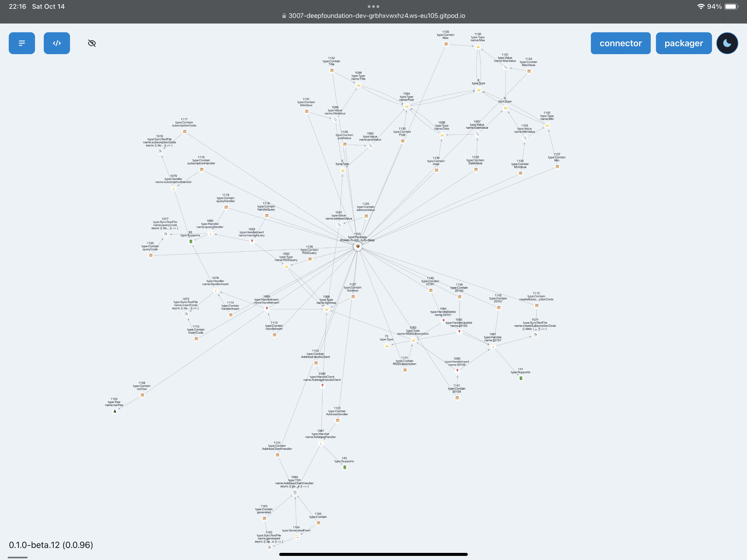
Task: Select the RSSSubscription type node 1083
Action: [413, 340]
